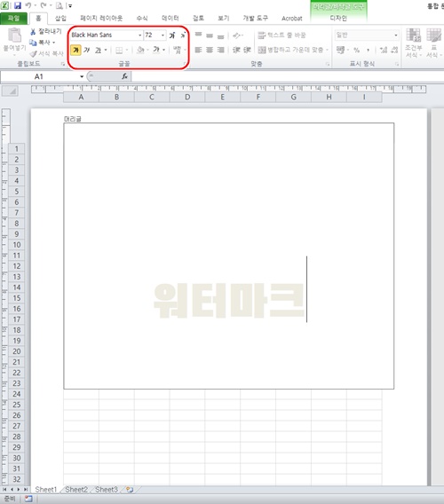
Task: Click the Cut (잘라내기) scissors button
Action: (45, 32)
